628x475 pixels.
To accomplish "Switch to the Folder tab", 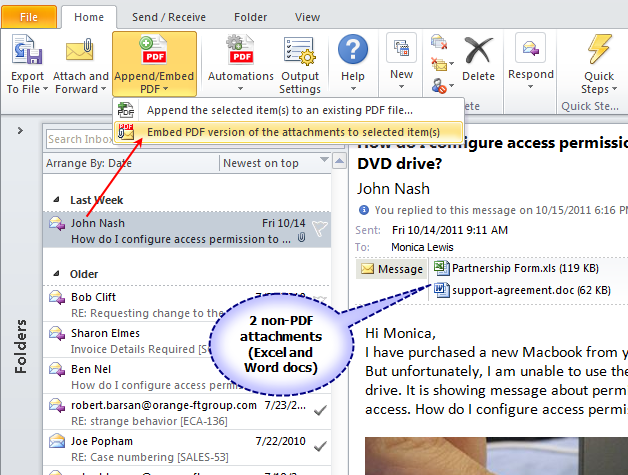I will pos(250,17).
